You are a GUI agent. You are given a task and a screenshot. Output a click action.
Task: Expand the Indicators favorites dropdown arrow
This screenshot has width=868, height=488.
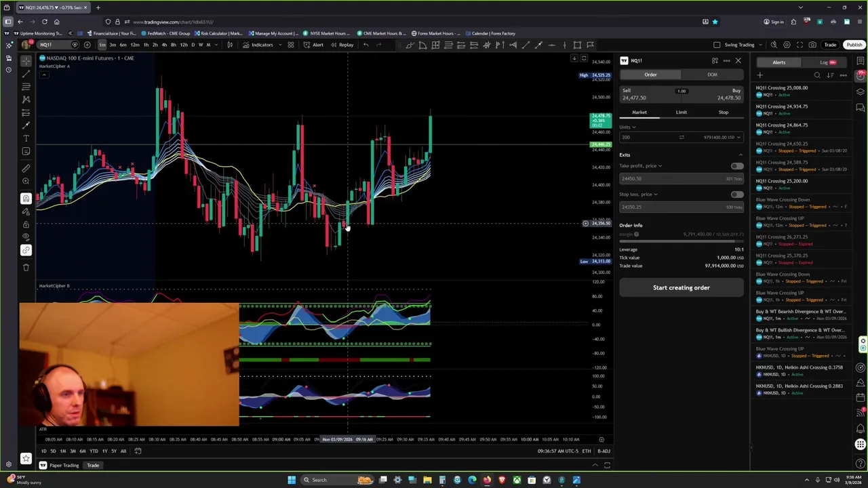point(279,45)
